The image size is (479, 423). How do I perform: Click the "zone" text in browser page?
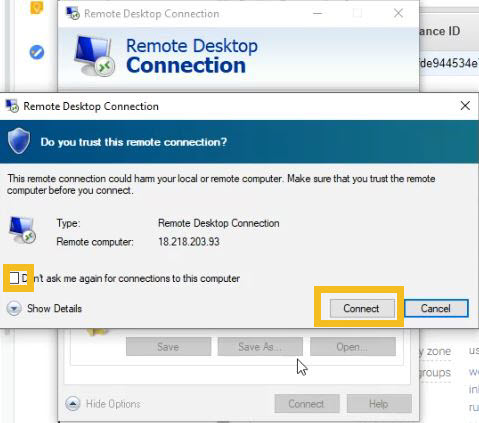tap(439, 351)
